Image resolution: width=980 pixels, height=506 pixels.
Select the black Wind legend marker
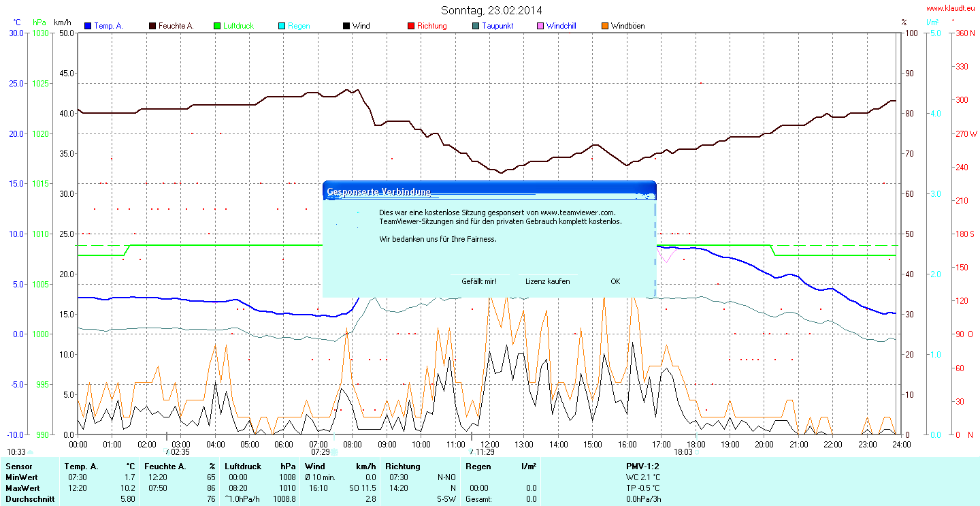click(346, 26)
